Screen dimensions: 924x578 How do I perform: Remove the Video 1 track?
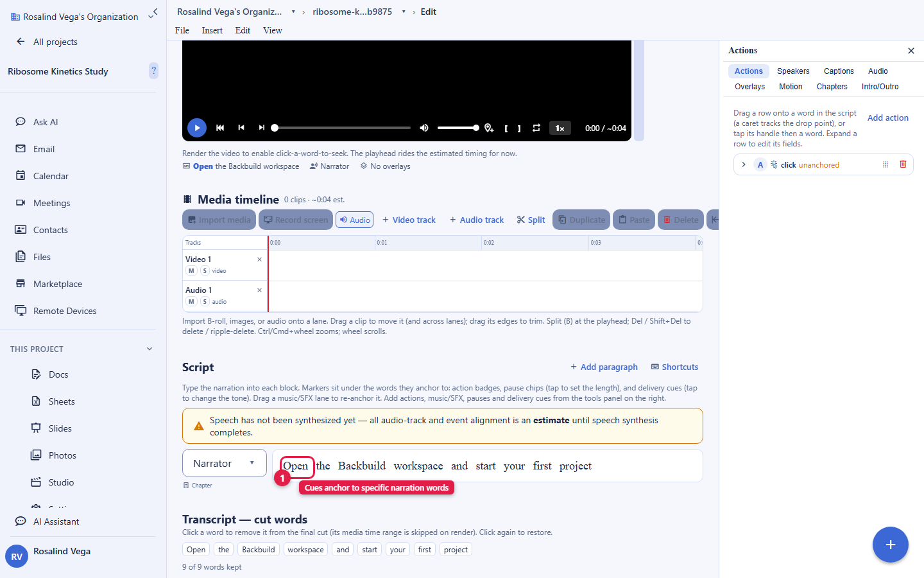pyautogui.click(x=260, y=259)
